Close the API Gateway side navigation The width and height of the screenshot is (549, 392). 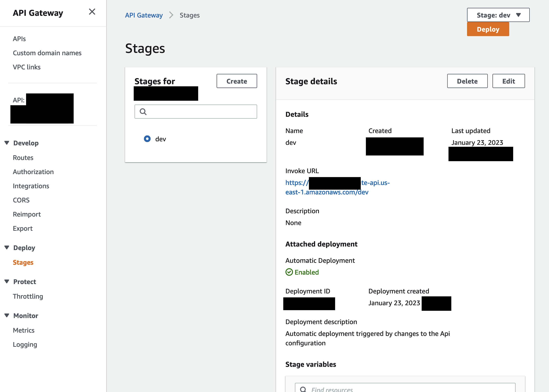pyautogui.click(x=92, y=12)
